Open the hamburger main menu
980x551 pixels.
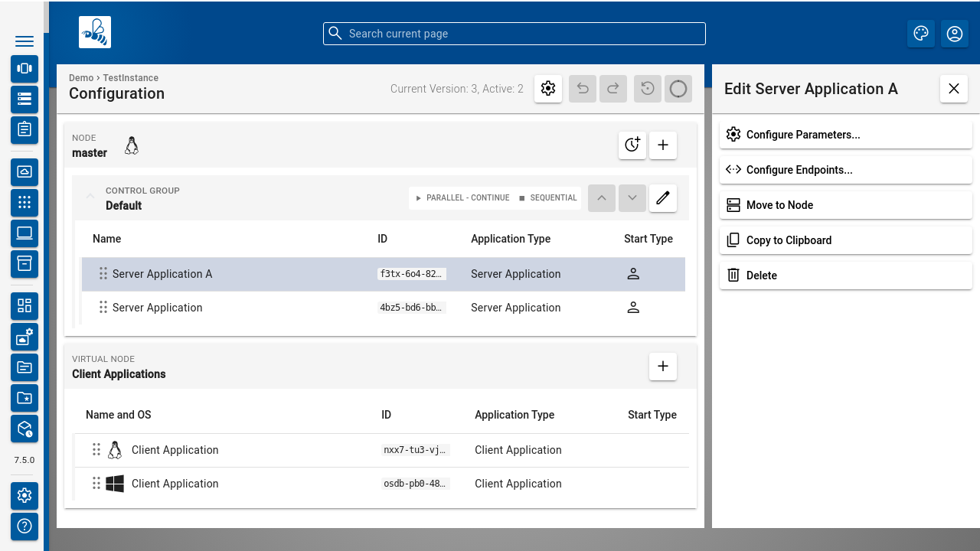tap(24, 41)
